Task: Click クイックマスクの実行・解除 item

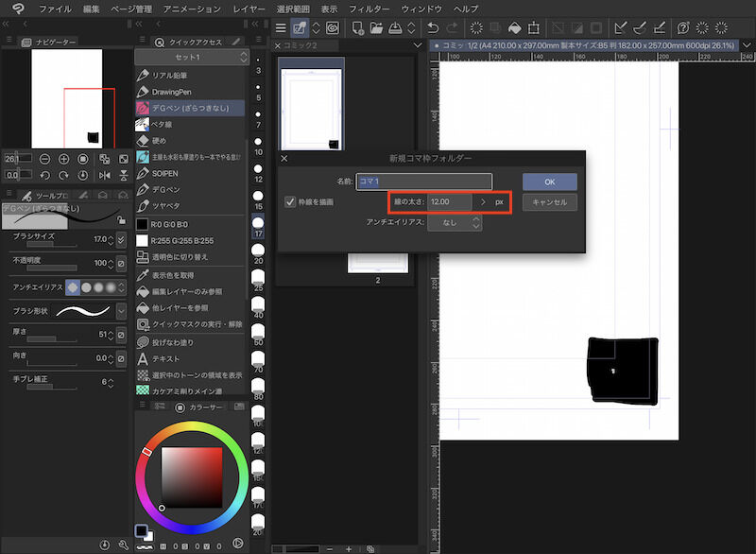Action: point(190,324)
